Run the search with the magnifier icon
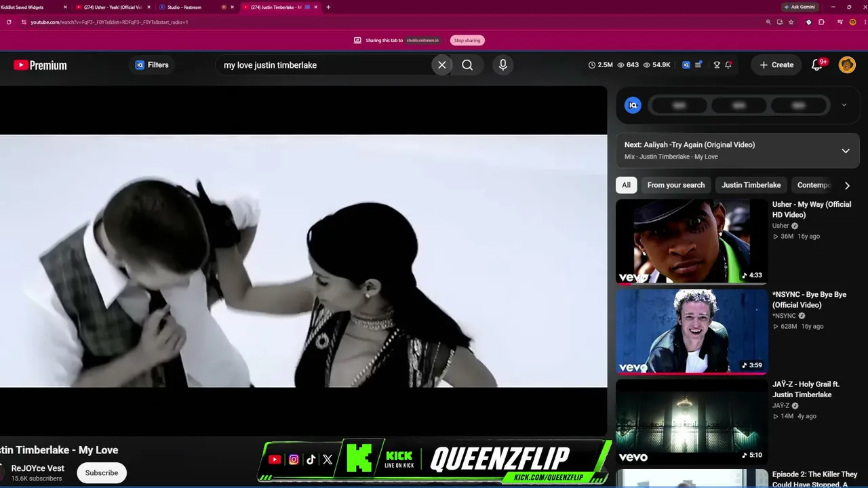This screenshot has width=868, height=488. (467, 65)
